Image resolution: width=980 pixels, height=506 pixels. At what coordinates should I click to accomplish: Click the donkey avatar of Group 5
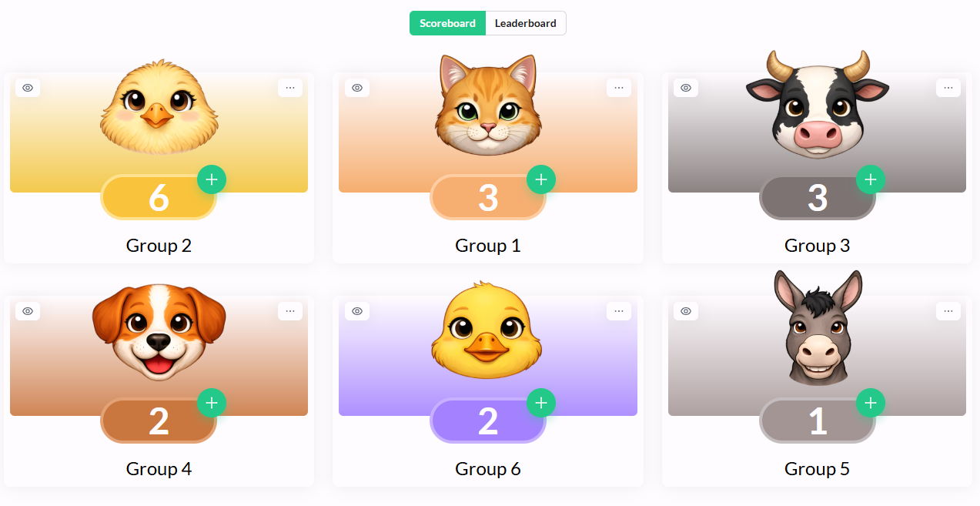[x=818, y=327]
